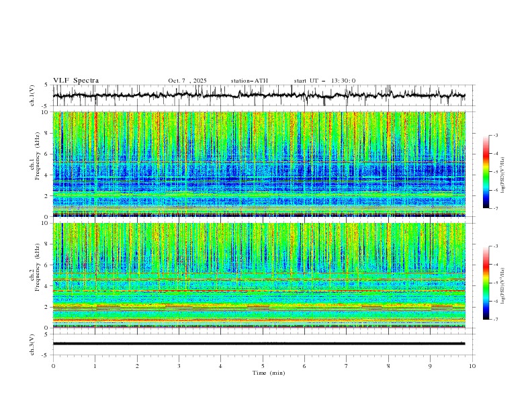Click time axis tick label "5"

(x=263, y=366)
